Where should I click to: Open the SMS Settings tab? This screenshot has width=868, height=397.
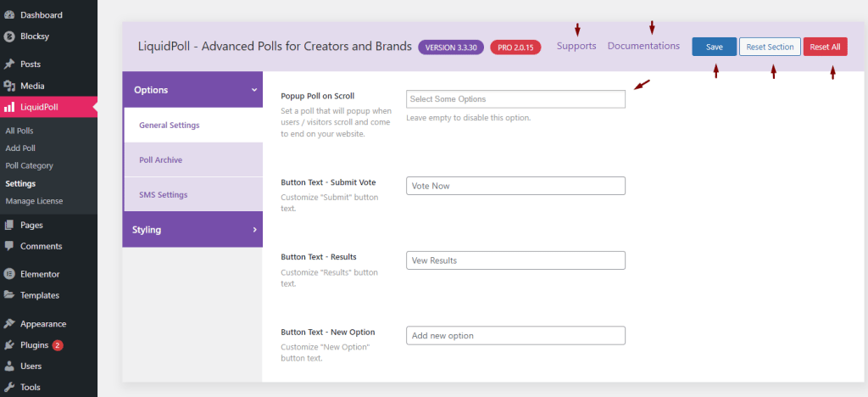[193, 195]
